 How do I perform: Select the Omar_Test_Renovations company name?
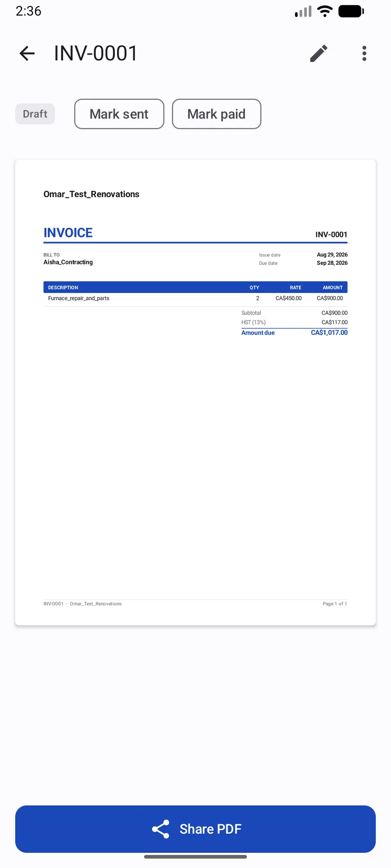pyautogui.click(x=91, y=194)
